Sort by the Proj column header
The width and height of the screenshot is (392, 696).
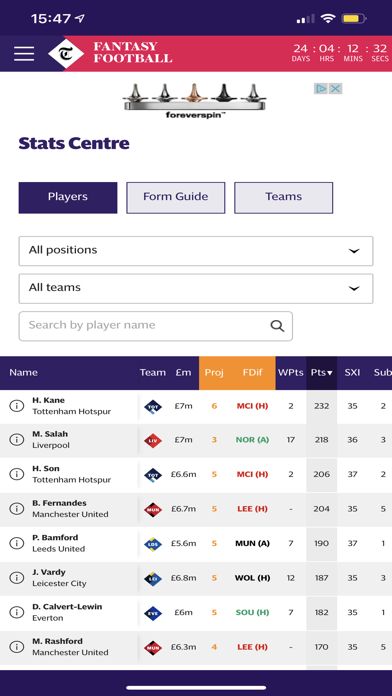(x=214, y=373)
